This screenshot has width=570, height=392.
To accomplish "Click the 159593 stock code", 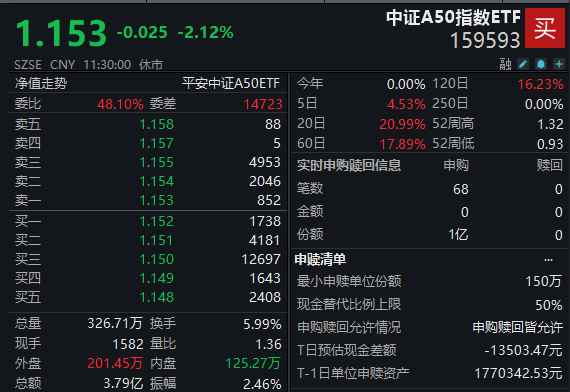I will click(485, 40).
